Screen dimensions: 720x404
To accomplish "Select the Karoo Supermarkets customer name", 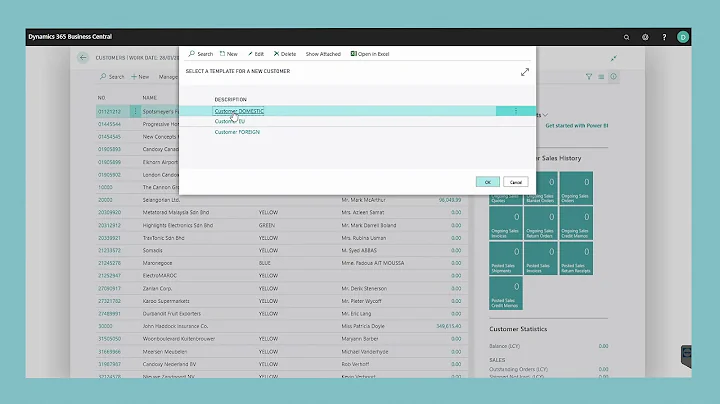I will (166, 301).
